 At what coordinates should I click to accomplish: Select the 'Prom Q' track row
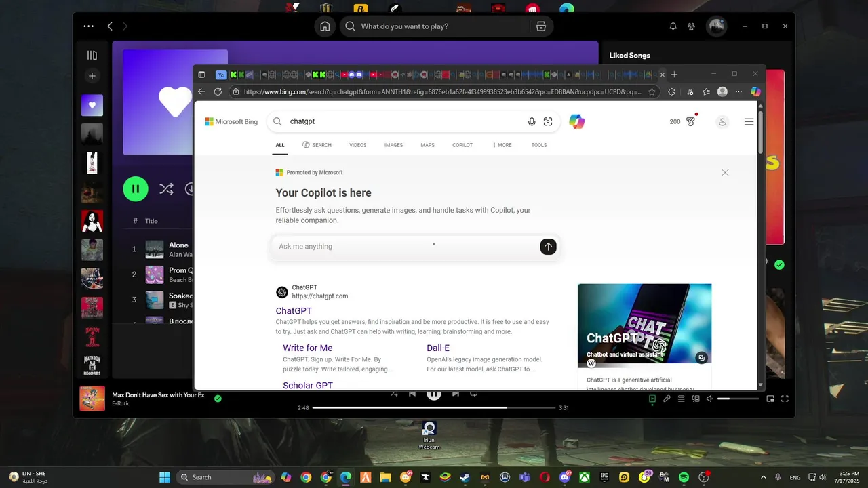(x=160, y=274)
